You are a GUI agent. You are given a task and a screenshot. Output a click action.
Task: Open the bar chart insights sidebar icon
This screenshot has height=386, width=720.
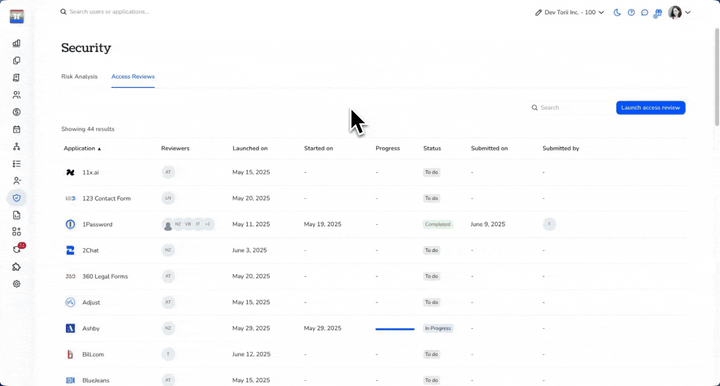[x=17, y=43]
